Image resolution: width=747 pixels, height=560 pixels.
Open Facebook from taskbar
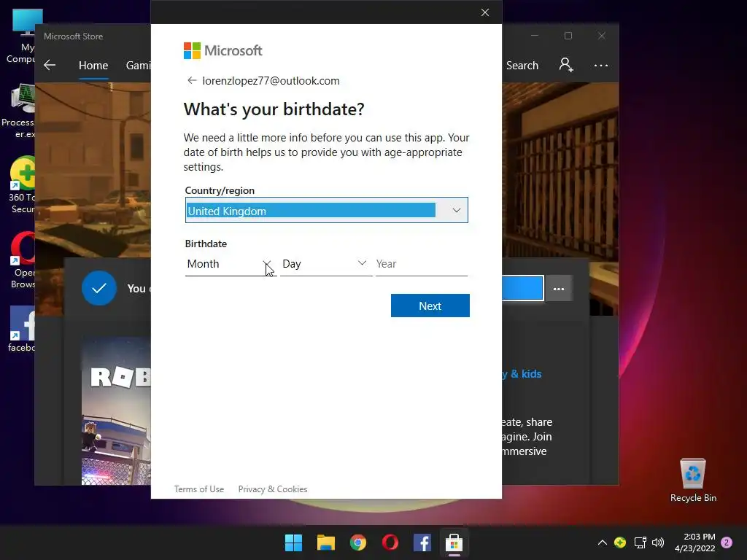tap(422, 542)
